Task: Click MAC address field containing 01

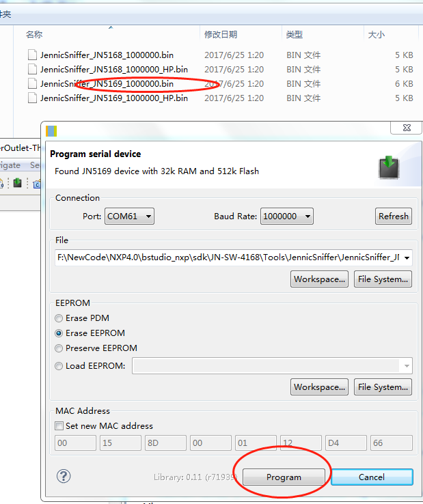Action: tap(256, 443)
